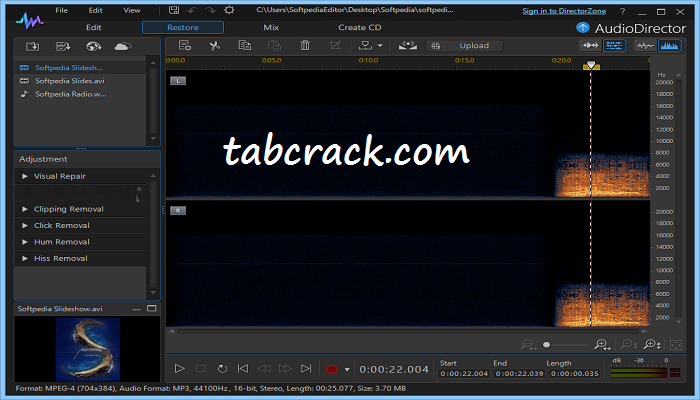Click the Crop icon in toolbar
Image resolution: width=700 pixels, height=400 pixels.
click(335, 46)
